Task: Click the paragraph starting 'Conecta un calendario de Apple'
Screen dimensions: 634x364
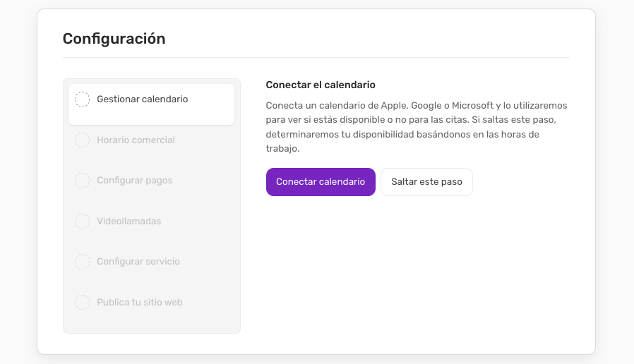Action: [417, 127]
